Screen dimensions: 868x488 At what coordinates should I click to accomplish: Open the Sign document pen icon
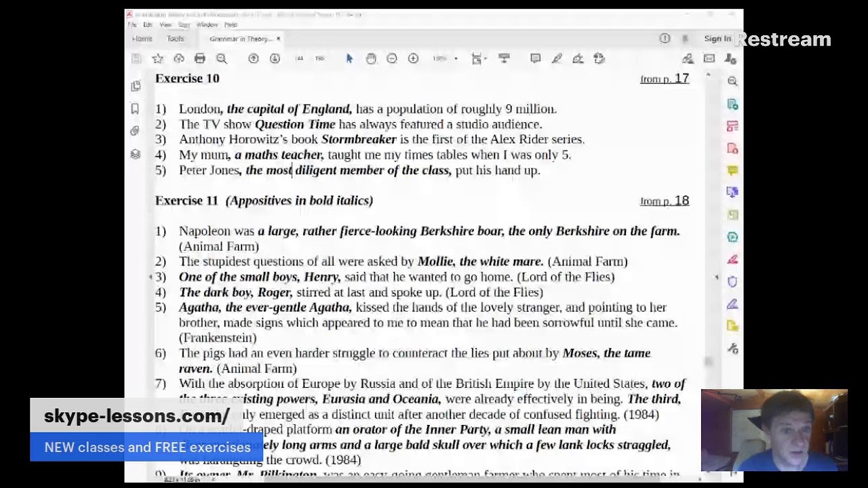tap(578, 59)
